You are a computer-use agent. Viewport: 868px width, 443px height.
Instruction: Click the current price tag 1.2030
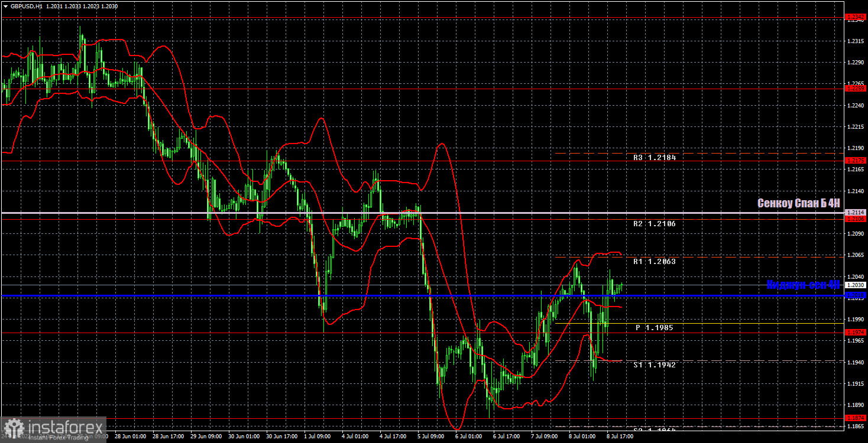point(856,285)
